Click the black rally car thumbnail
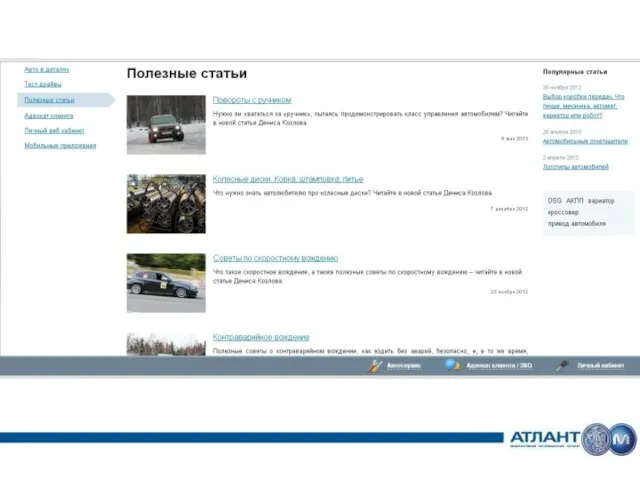The width and height of the screenshot is (640, 480). (166, 283)
